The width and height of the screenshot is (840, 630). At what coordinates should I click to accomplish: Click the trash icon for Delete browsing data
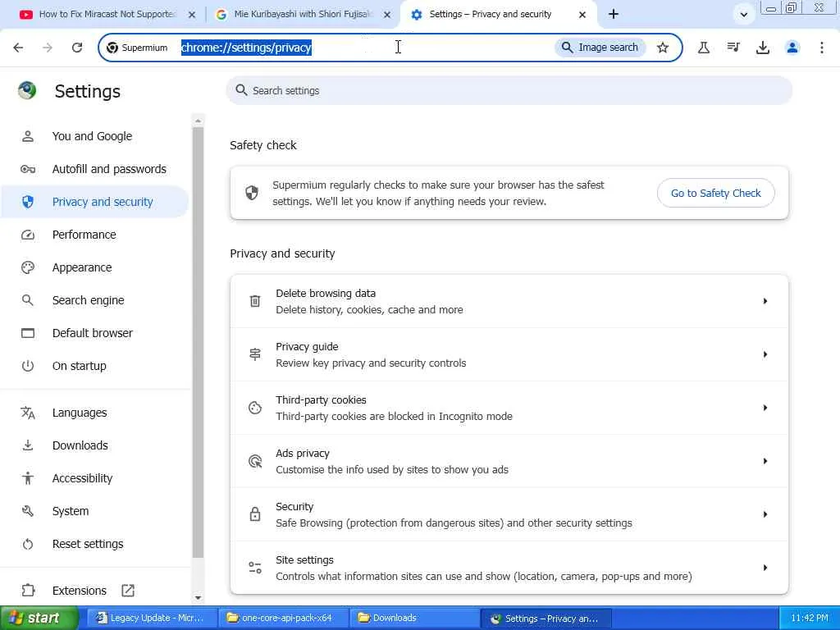[255, 301]
